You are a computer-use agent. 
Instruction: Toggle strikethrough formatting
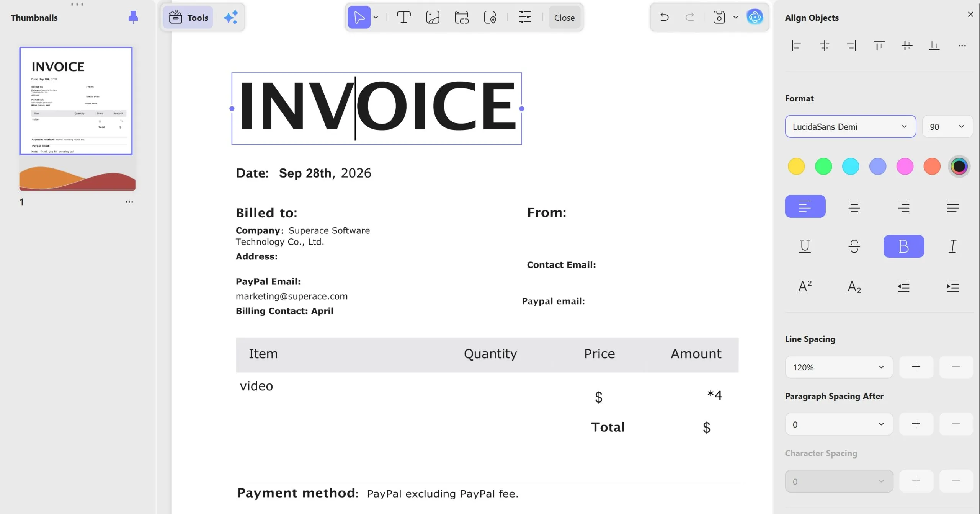click(x=854, y=246)
